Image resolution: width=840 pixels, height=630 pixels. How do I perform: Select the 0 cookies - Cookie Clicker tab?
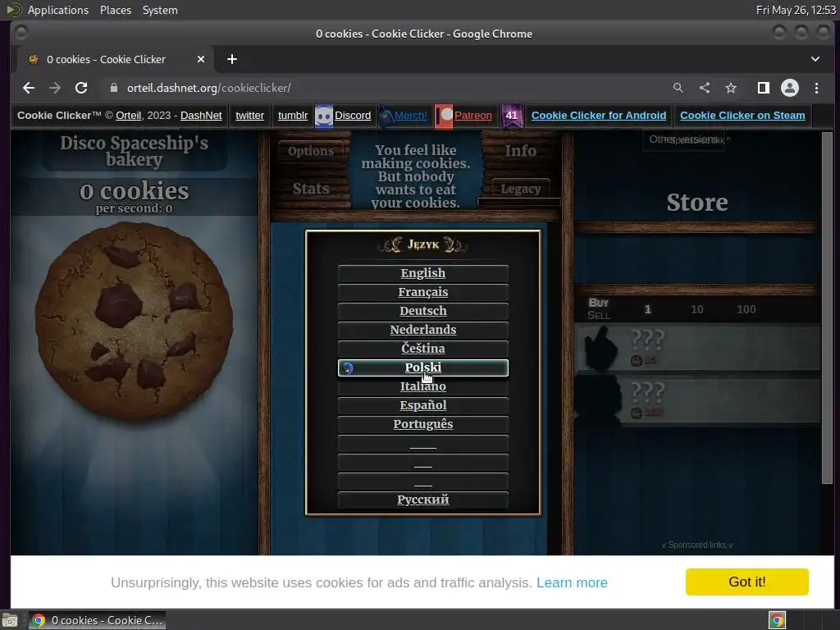click(x=116, y=59)
